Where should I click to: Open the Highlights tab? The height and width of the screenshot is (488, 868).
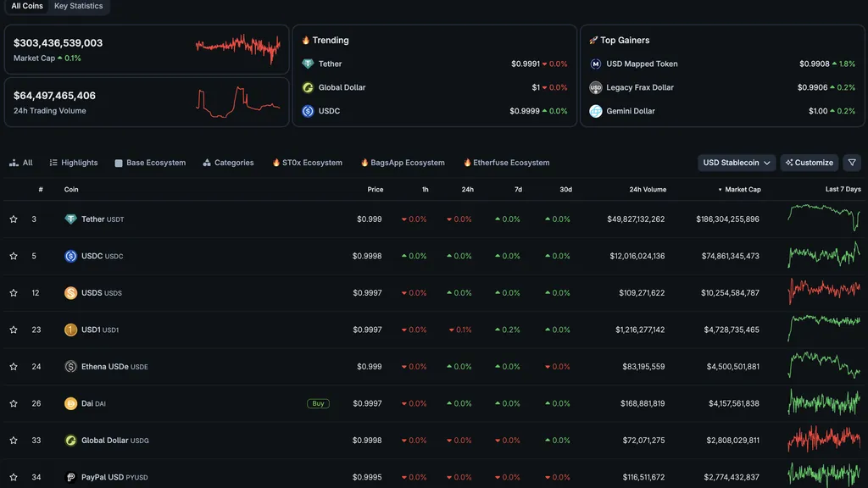point(74,163)
